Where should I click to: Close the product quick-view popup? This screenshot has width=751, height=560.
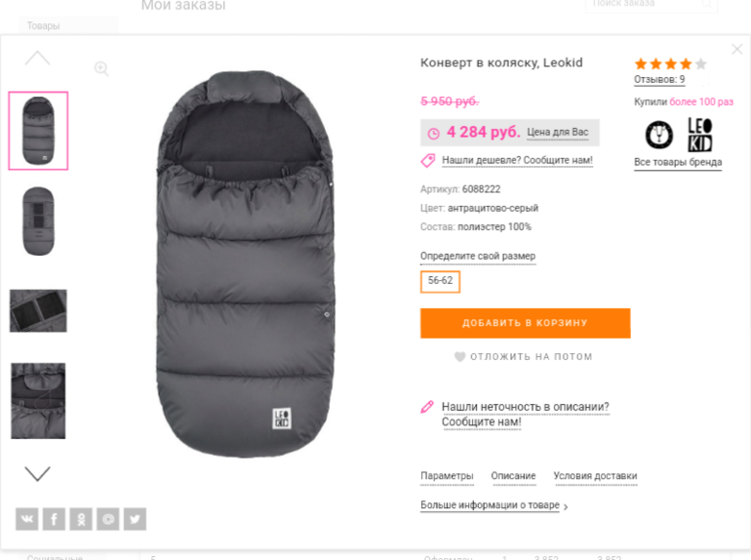(x=736, y=50)
